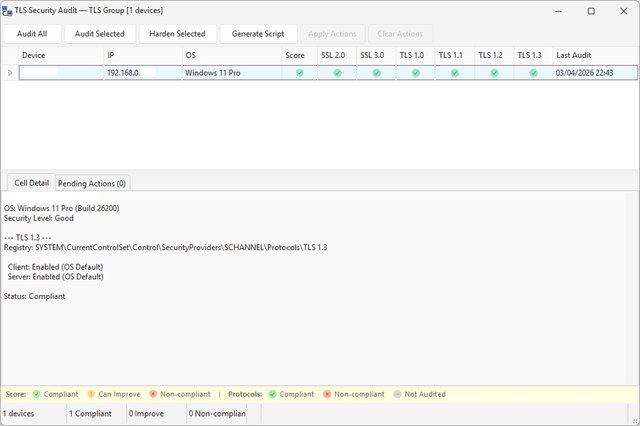This screenshot has height=426, width=640.
Task: Click the disabled Apply Actions button
Action: pyautogui.click(x=332, y=34)
